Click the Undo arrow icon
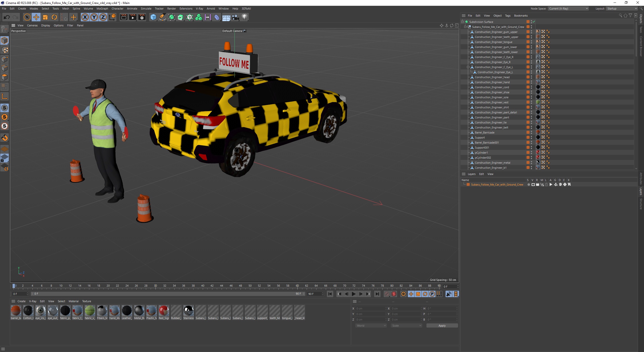This screenshot has height=352, width=644. (7, 17)
